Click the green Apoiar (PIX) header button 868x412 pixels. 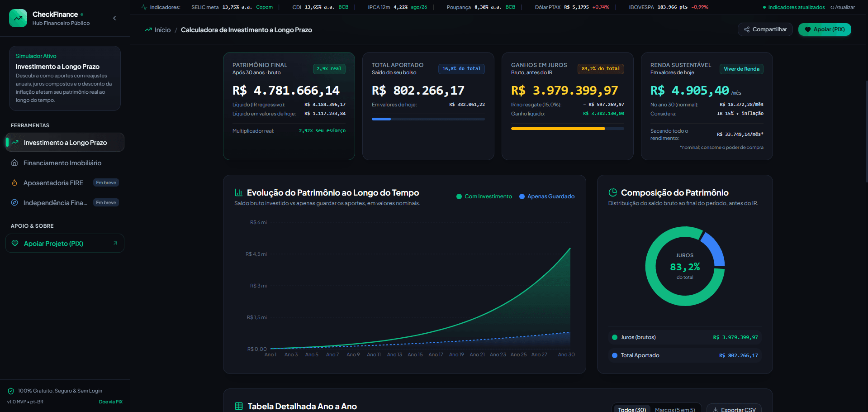point(825,29)
